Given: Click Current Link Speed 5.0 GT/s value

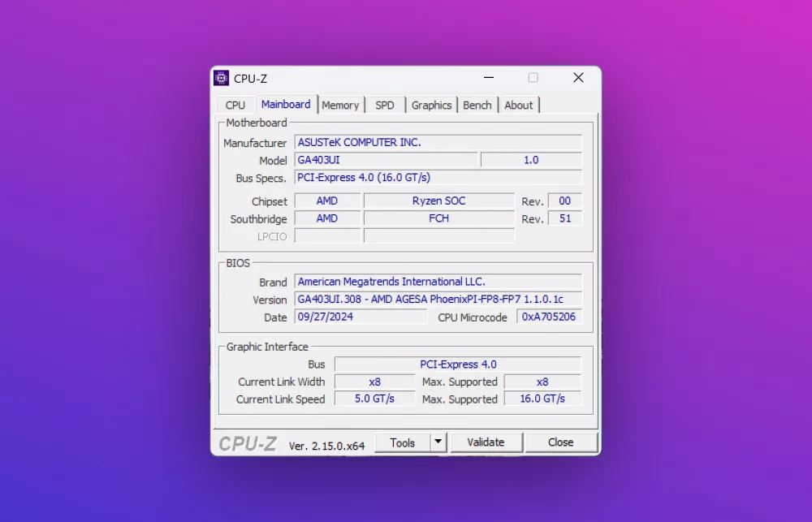Looking at the screenshot, I should (374, 399).
